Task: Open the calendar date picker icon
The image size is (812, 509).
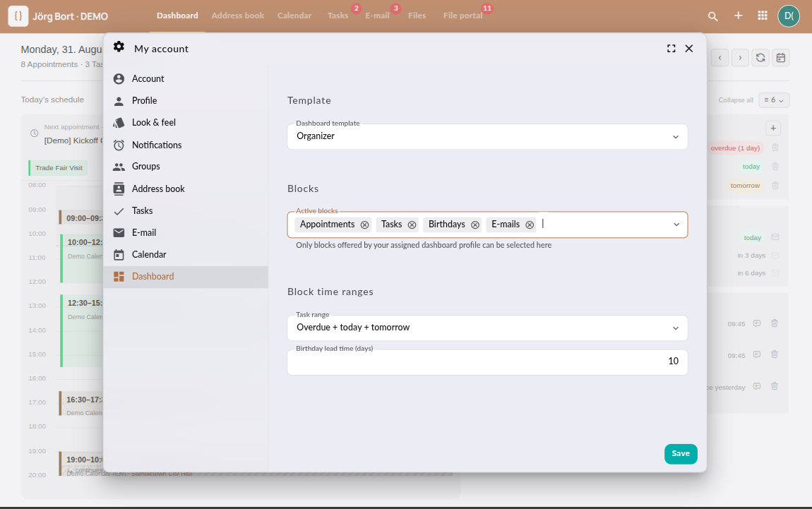Action: click(780, 57)
